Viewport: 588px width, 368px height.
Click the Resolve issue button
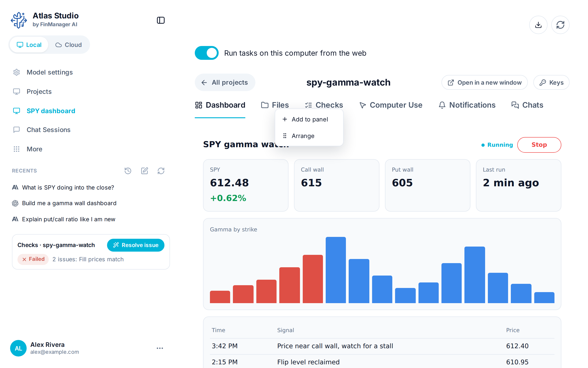(136, 245)
